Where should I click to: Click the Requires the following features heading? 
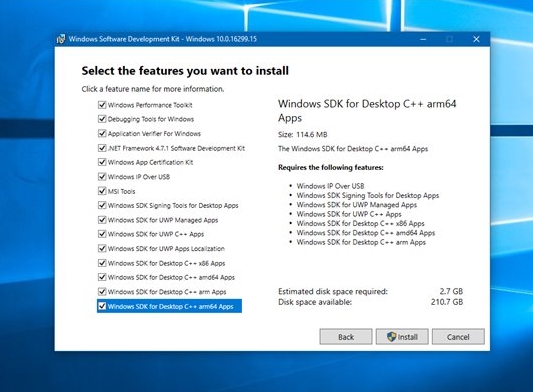[x=331, y=167]
